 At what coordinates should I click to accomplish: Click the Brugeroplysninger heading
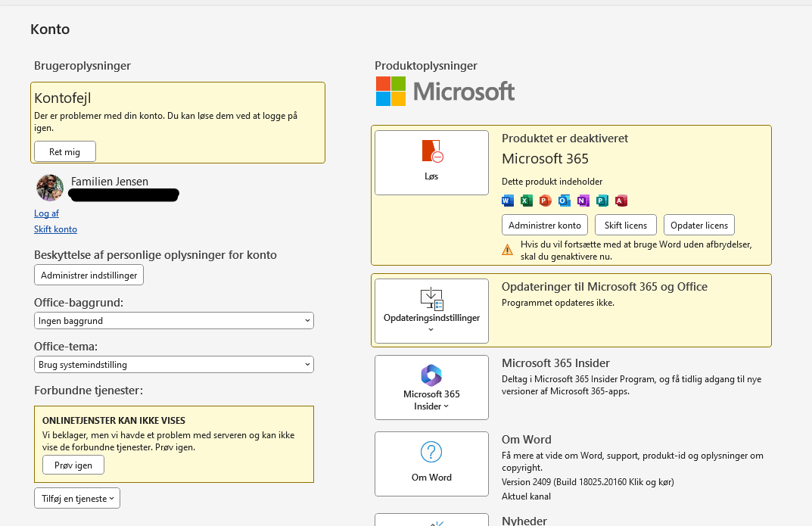pyautogui.click(x=82, y=66)
